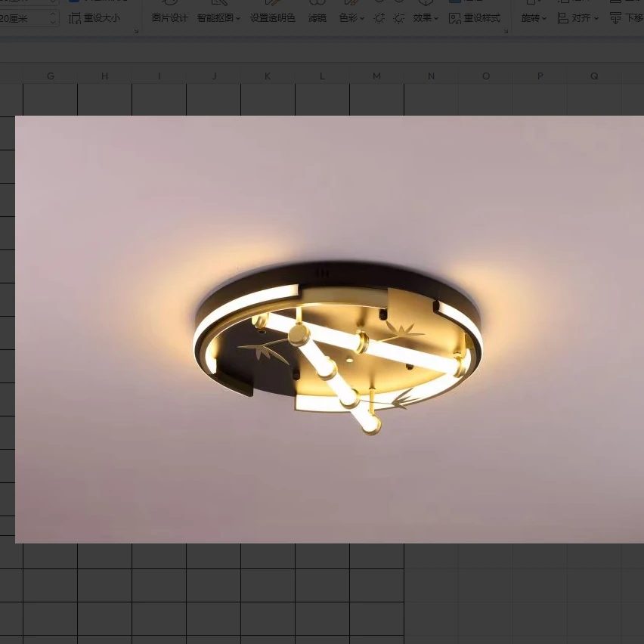Select the 设置透明色 transparent color tool
644x644 pixels.
point(272,18)
